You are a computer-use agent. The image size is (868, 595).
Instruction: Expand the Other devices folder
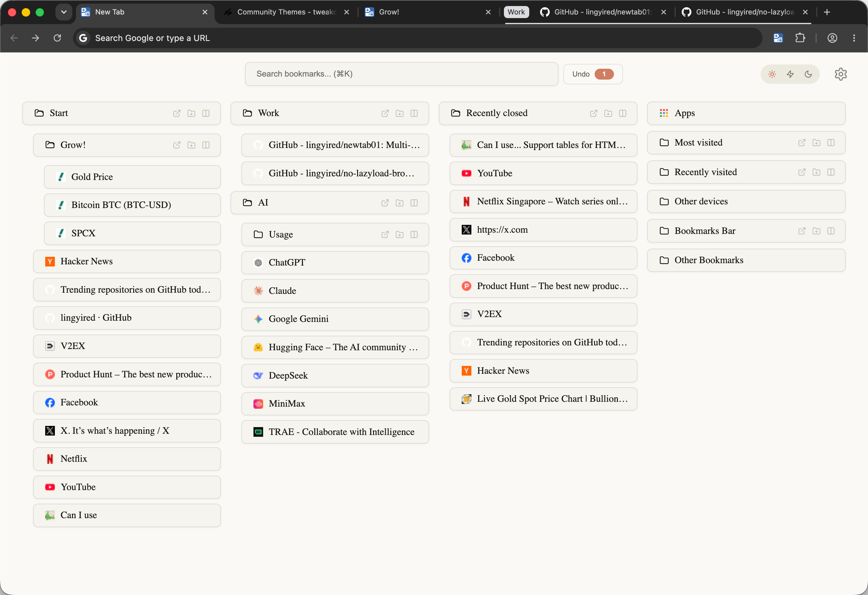tap(746, 201)
